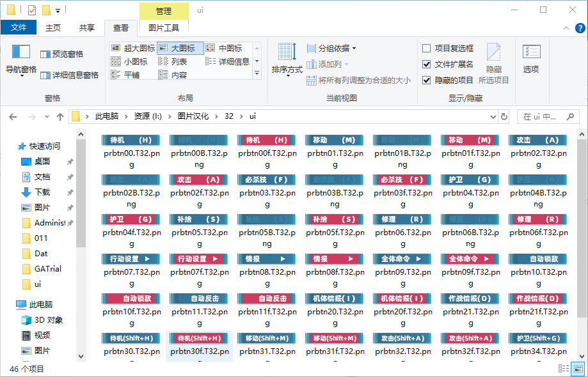Select the prbtn02f.T32.png thumbnail
Viewport: 588px width, 377px height.
click(x=199, y=188)
